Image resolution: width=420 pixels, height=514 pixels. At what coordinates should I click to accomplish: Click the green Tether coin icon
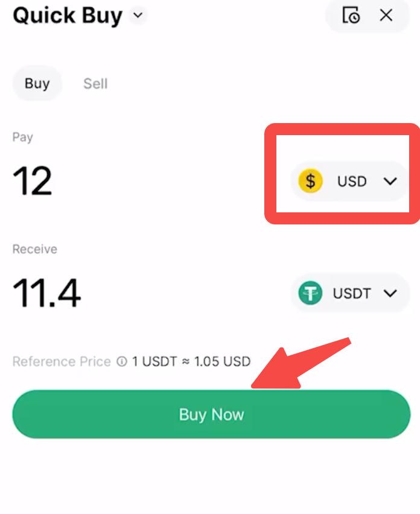[310, 294]
